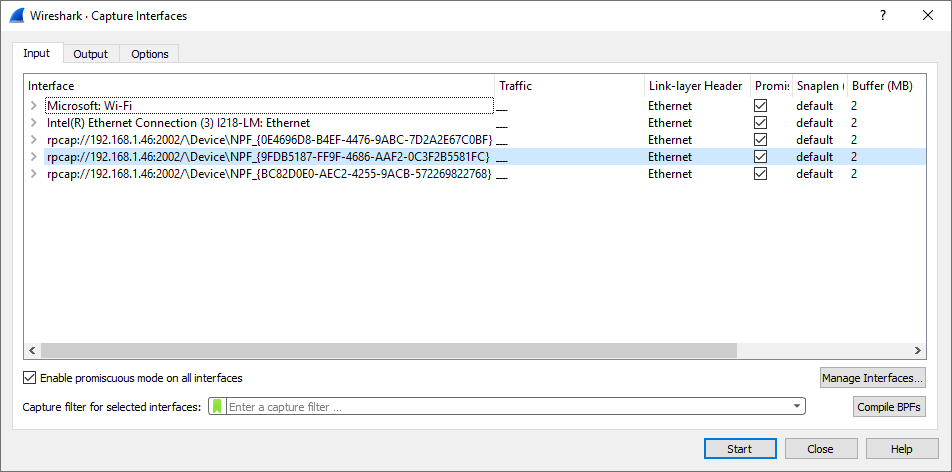The width and height of the screenshot is (952, 472).
Task: Uncheck promiscuous mode for Microsoft: Wi-Fi
Action: (760, 106)
